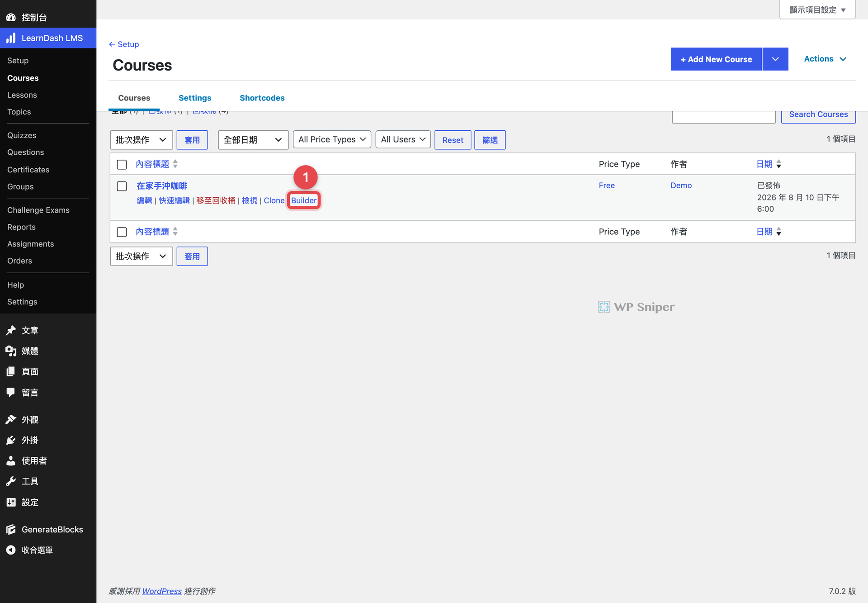
Task: Open the 在家手沖咖啡 course title link
Action: tap(162, 186)
